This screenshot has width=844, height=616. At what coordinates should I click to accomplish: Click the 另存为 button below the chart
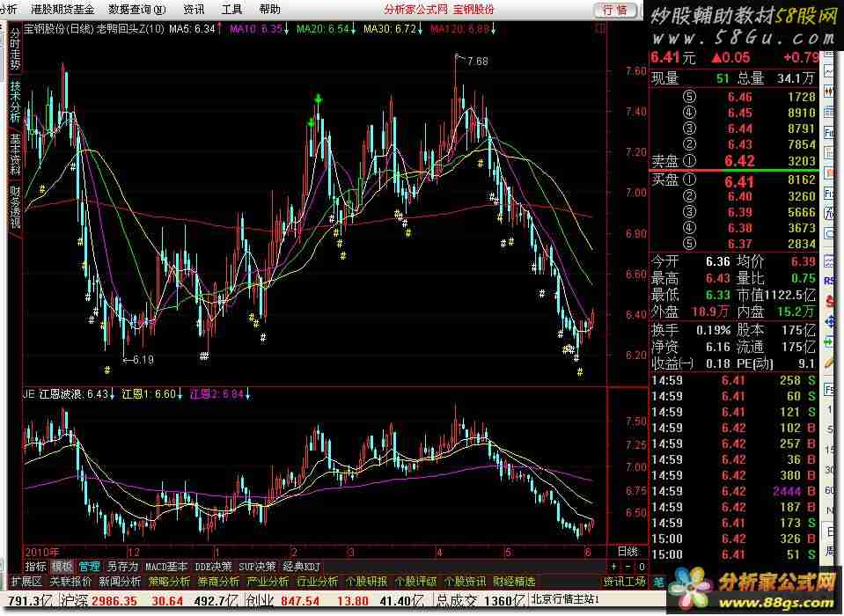click(121, 566)
